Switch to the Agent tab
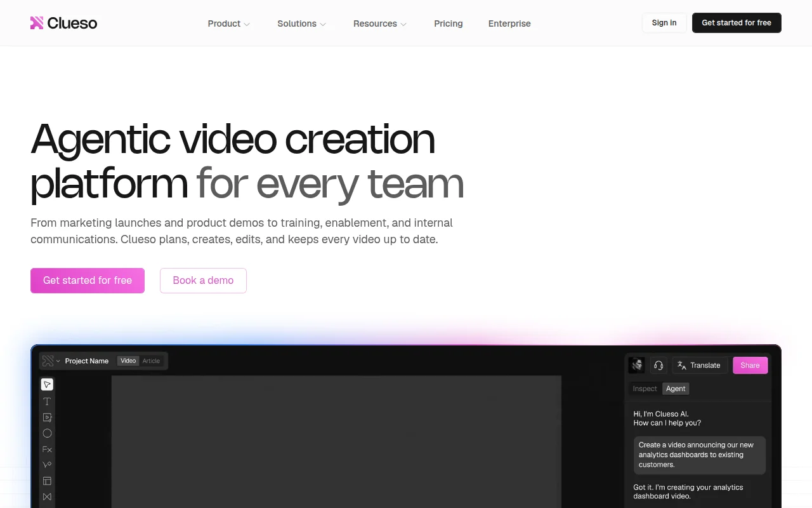Screen dimensions: 812x508 point(676,389)
